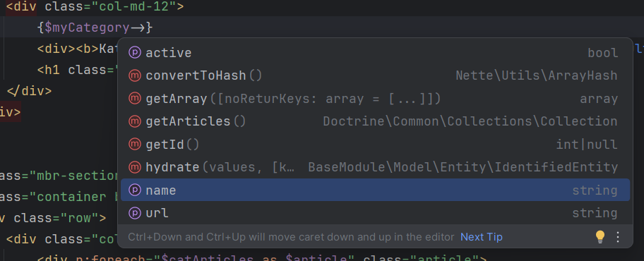Click the method icon beside hydrate
644x261 pixels.
[135, 167]
